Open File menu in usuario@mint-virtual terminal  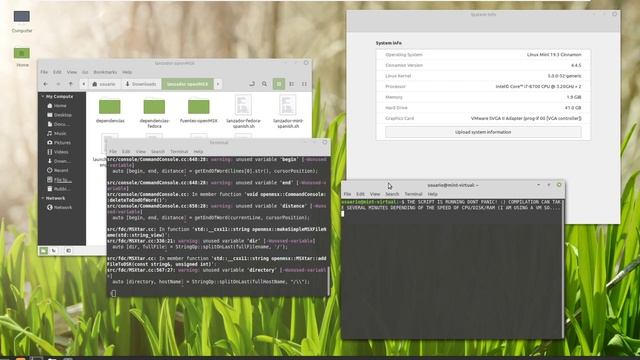[x=347, y=194]
